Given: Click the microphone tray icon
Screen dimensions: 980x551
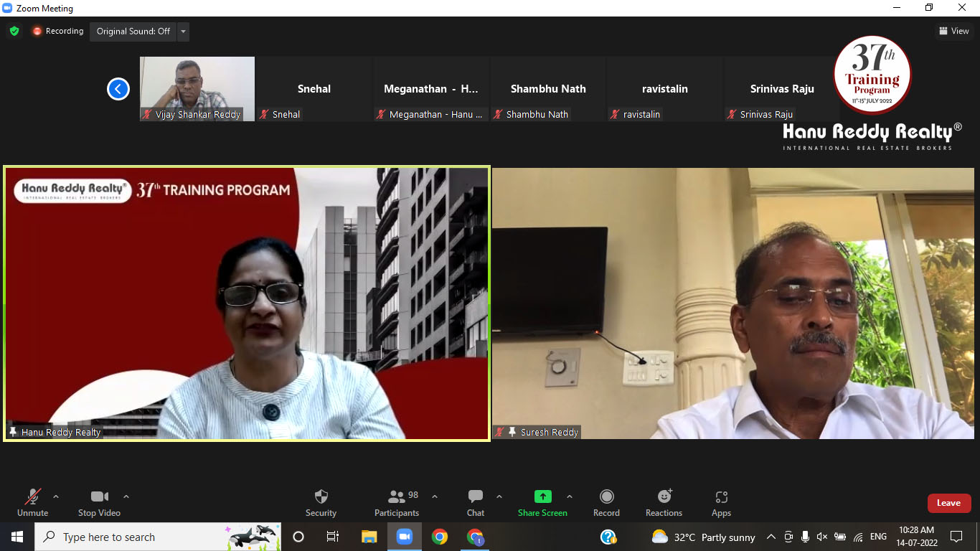Looking at the screenshot, I should coord(806,537).
